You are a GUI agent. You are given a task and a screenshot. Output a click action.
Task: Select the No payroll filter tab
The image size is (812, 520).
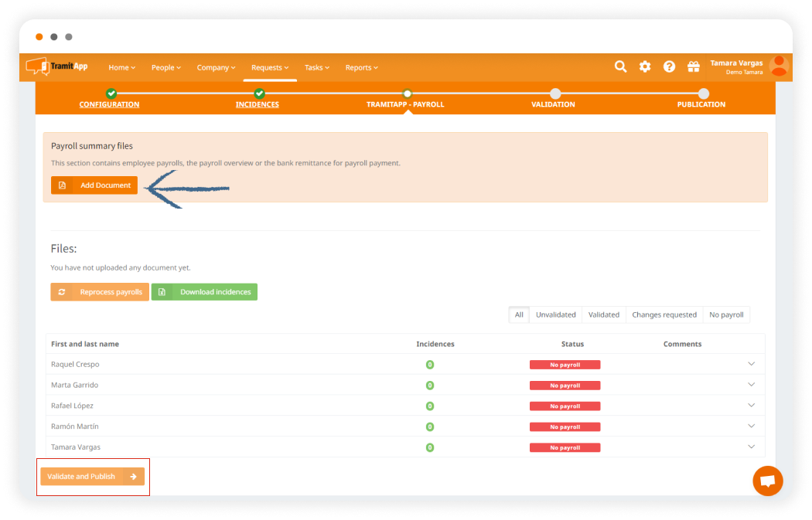[726, 314]
